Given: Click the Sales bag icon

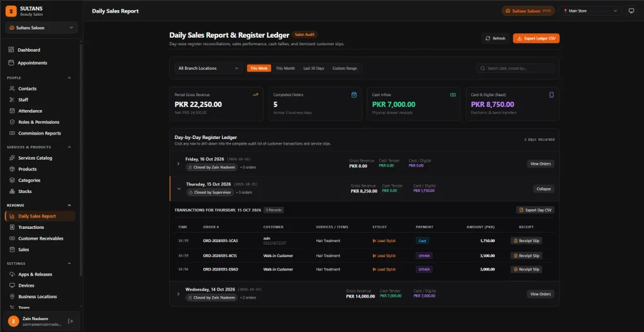Looking at the screenshot, I should click(x=11, y=250).
